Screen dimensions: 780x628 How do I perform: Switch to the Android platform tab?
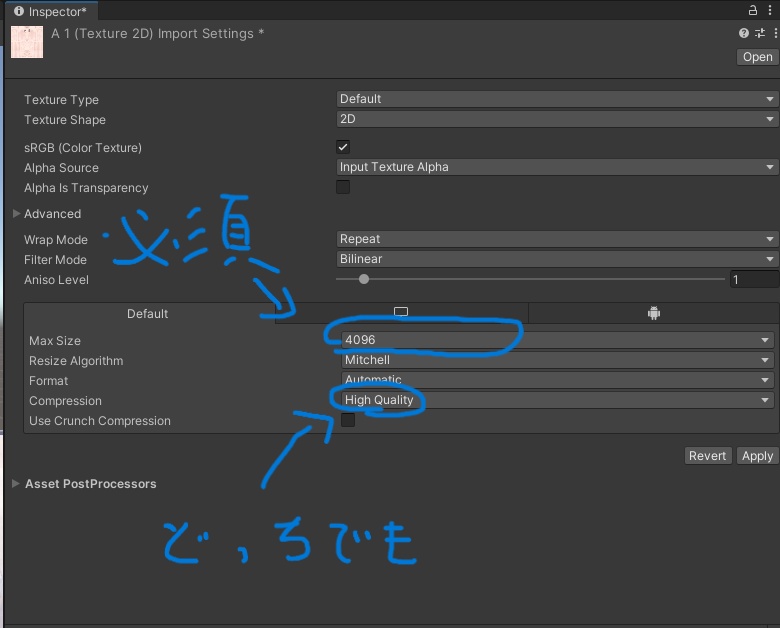[x=654, y=313]
